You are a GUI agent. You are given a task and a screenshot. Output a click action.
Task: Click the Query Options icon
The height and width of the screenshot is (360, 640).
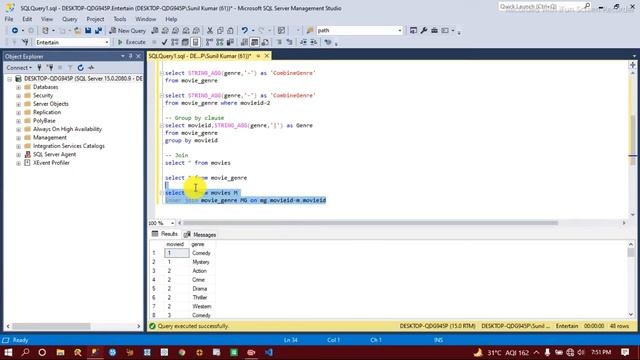click(x=185, y=42)
